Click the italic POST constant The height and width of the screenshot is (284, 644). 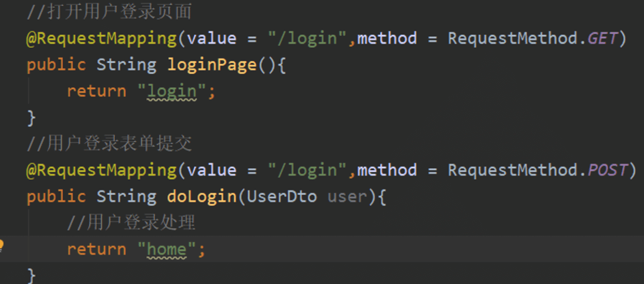coord(607,170)
